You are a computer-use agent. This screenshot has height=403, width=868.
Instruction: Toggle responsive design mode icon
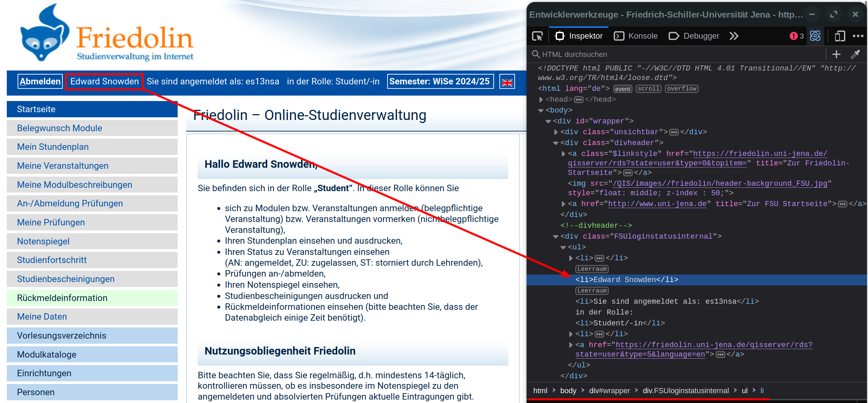click(840, 36)
